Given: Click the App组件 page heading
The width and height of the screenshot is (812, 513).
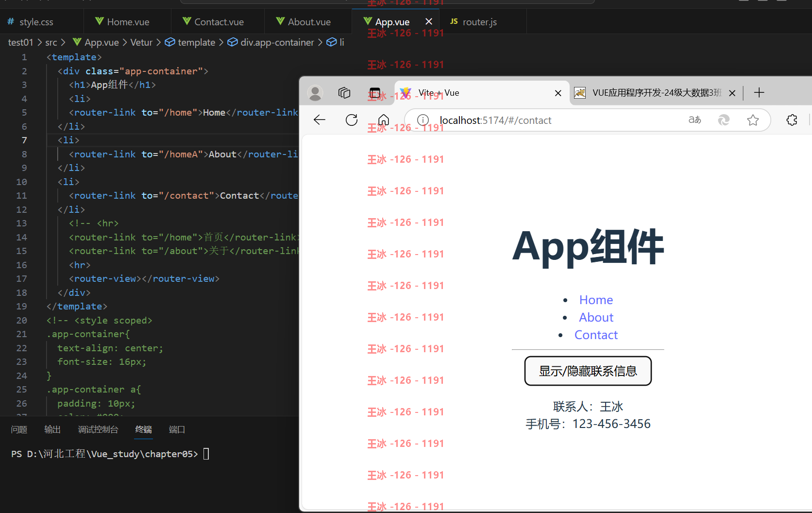Looking at the screenshot, I should (x=588, y=247).
